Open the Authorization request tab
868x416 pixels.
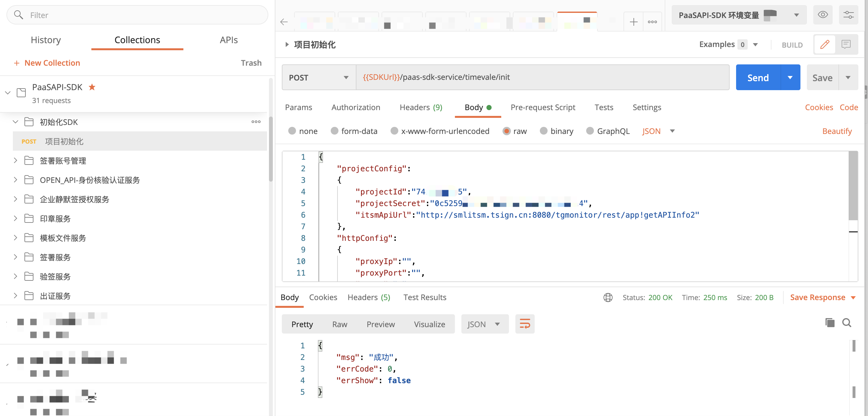tap(356, 107)
